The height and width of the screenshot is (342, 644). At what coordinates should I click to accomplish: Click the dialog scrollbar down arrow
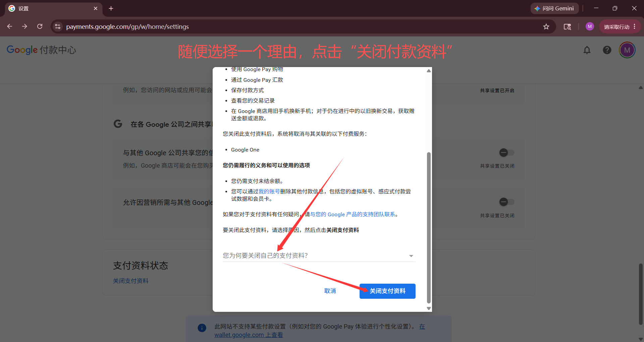[429, 308]
